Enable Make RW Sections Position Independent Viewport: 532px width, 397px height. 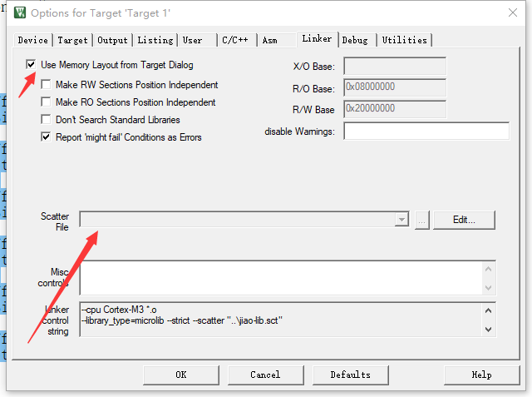pyautogui.click(x=46, y=84)
